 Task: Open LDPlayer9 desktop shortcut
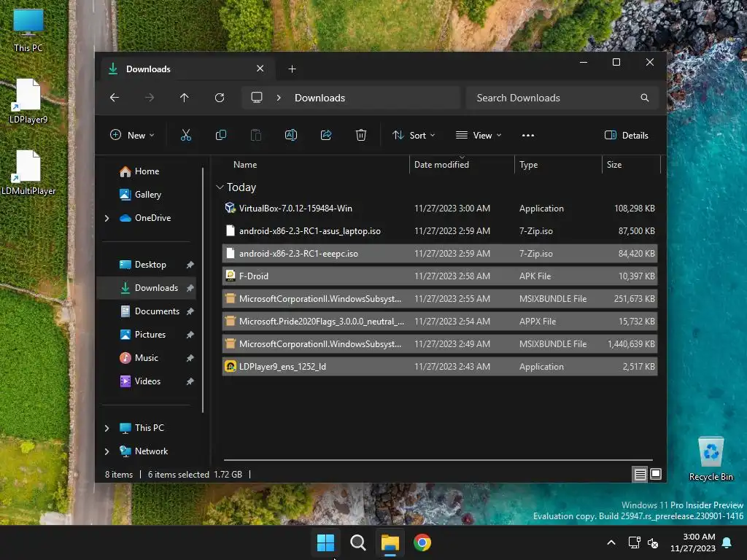pos(28,101)
